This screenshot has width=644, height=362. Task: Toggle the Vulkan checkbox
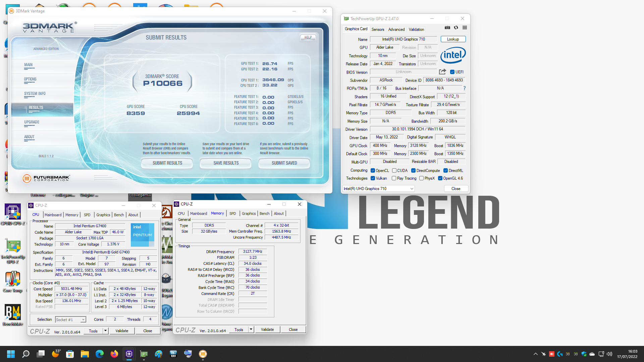tap(373, 178)
